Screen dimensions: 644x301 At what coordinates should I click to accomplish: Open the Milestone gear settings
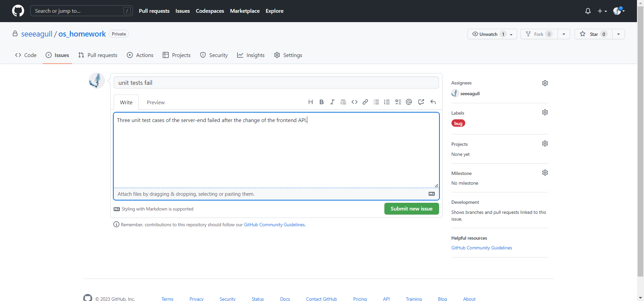tap(545, 173)
